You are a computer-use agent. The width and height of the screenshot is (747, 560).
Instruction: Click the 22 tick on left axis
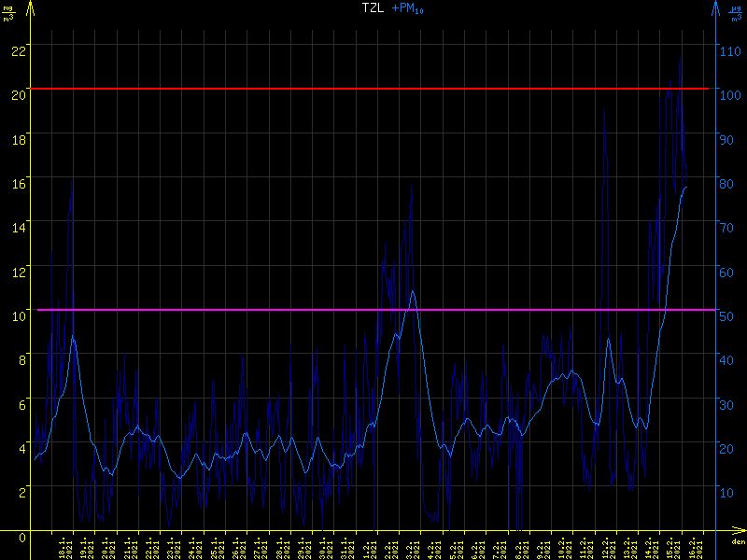19,49
